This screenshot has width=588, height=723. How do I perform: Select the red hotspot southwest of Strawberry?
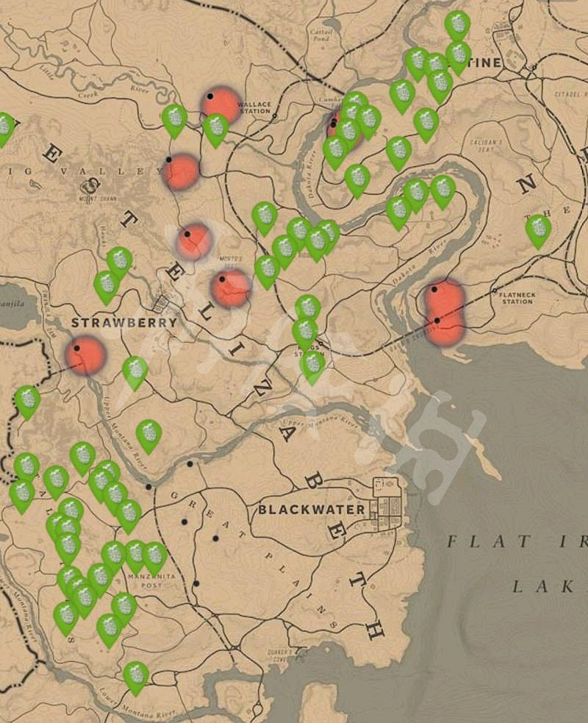86,356
